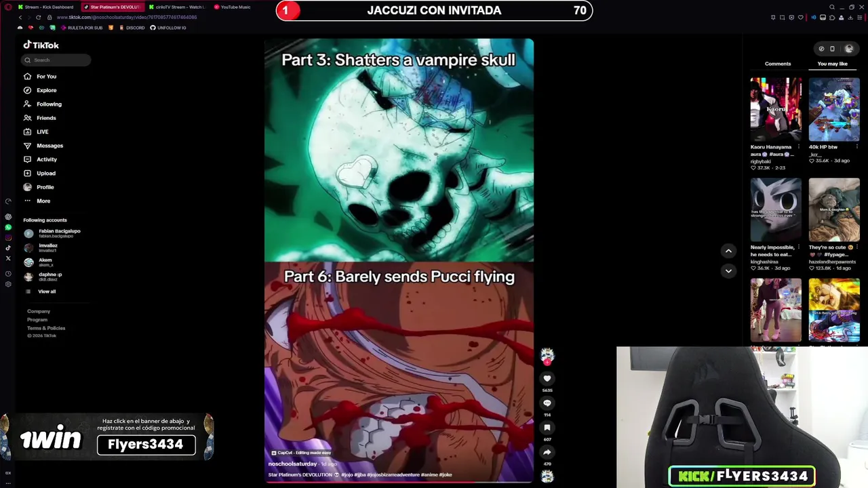868x488 pixels.
Task: Open daphne :p following account
Action: [x=43, y=277]
